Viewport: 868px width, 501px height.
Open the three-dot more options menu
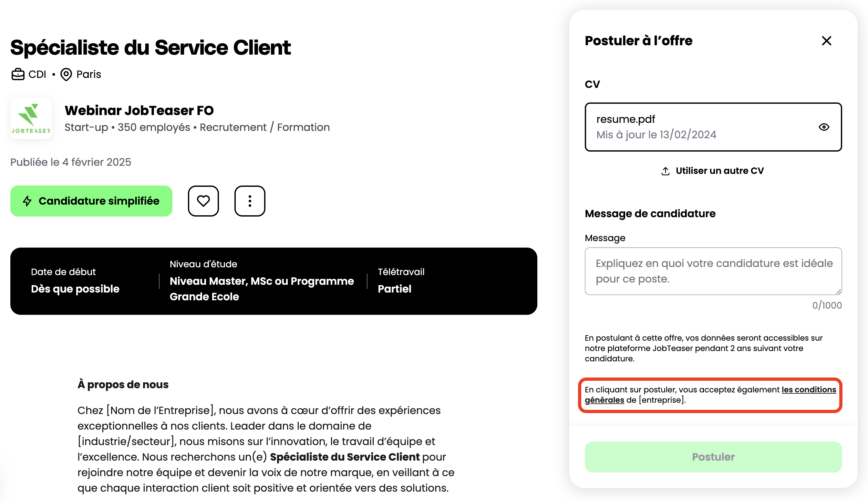(250, 201)
